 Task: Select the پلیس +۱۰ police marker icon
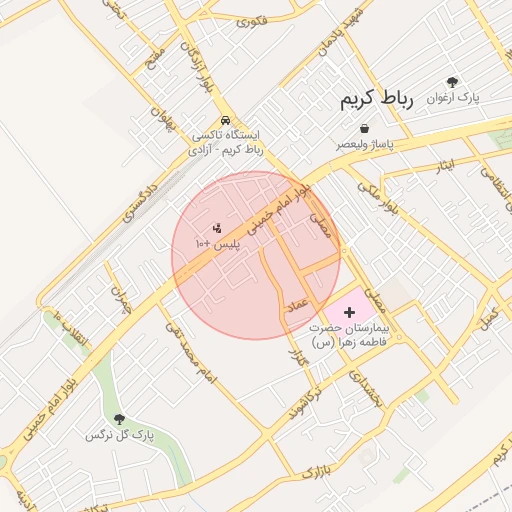pyautogui.click(x=217, y=228)
